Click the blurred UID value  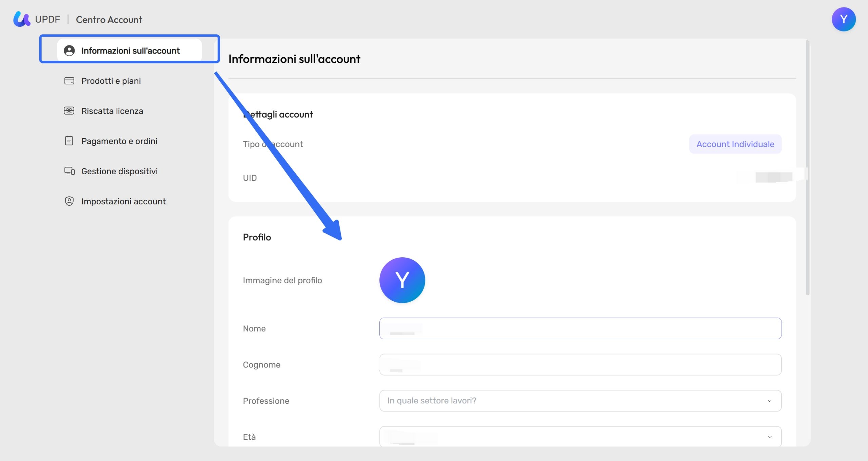click(774, 177)
